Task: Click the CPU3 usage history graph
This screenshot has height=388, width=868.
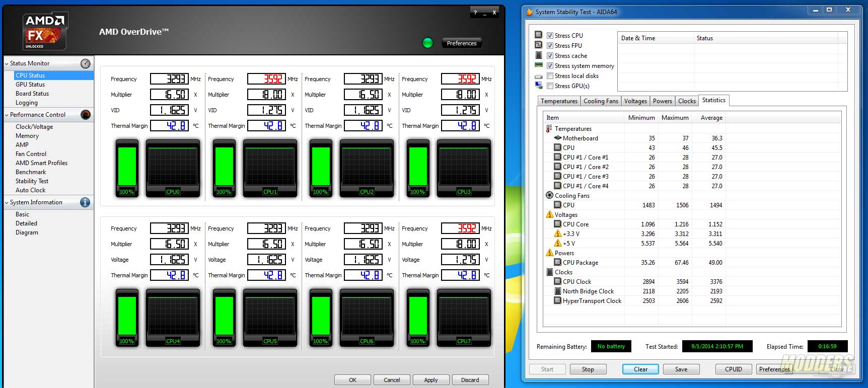Action: (464, 168)
